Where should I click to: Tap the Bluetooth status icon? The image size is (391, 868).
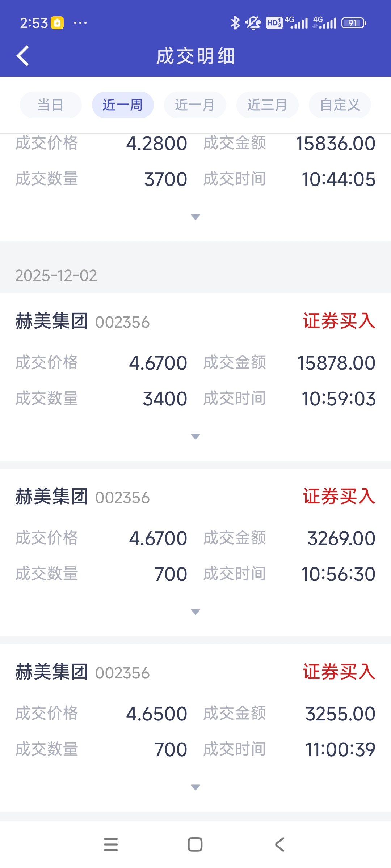click(235, 23)
